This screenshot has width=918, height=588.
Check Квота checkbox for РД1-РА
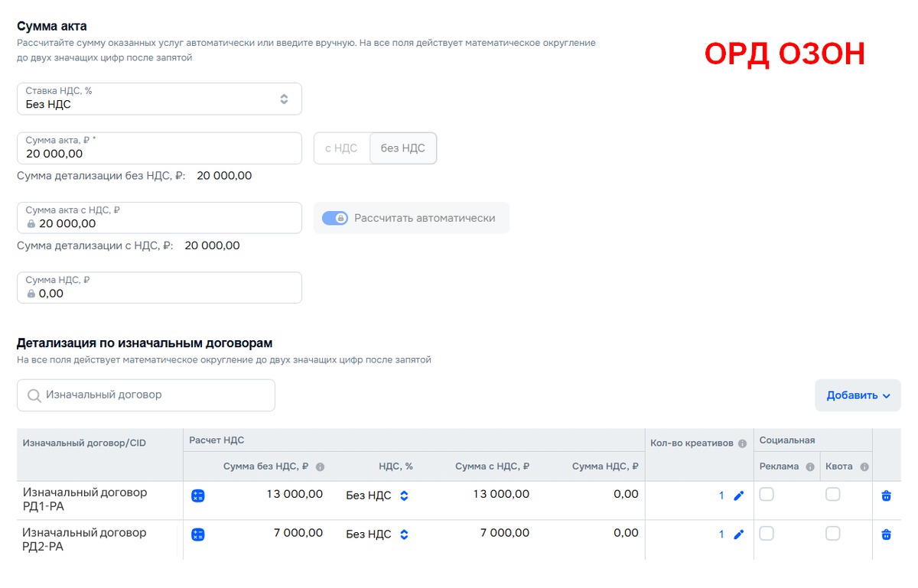pyautogui.click(x=833, y=495)
